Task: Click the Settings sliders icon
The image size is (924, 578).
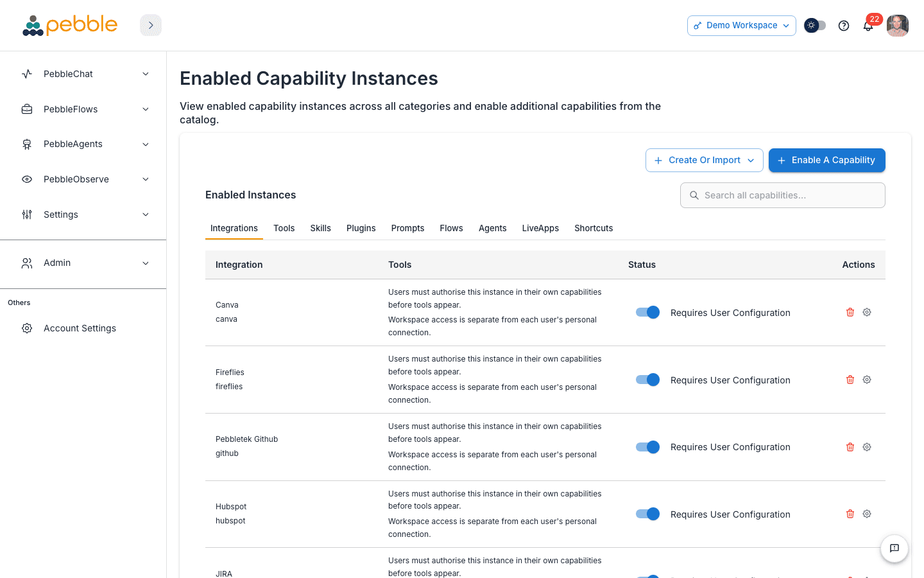Action: [x=27, y=215]
